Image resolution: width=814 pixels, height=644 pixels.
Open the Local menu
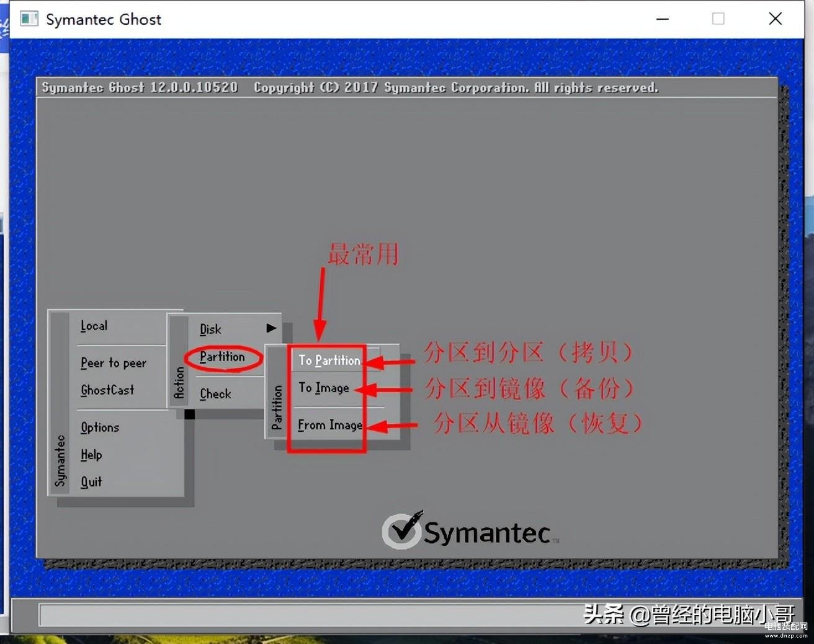(x=94, y=326)
